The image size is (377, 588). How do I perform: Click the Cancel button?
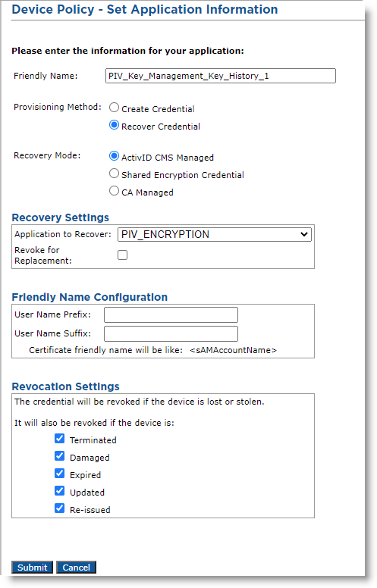pos(76,568)
